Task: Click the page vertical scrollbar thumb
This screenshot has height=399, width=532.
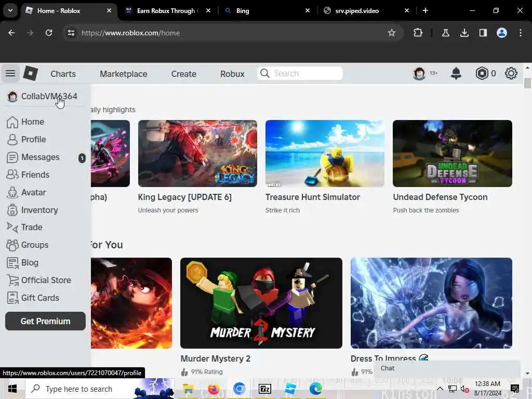Action: 527,83
